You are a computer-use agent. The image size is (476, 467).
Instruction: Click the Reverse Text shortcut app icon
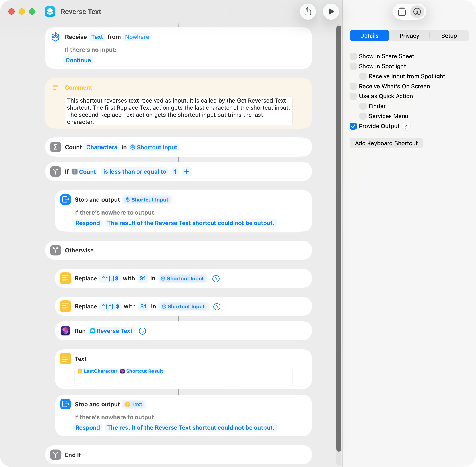pyautogui.click(x=50, y=12)
